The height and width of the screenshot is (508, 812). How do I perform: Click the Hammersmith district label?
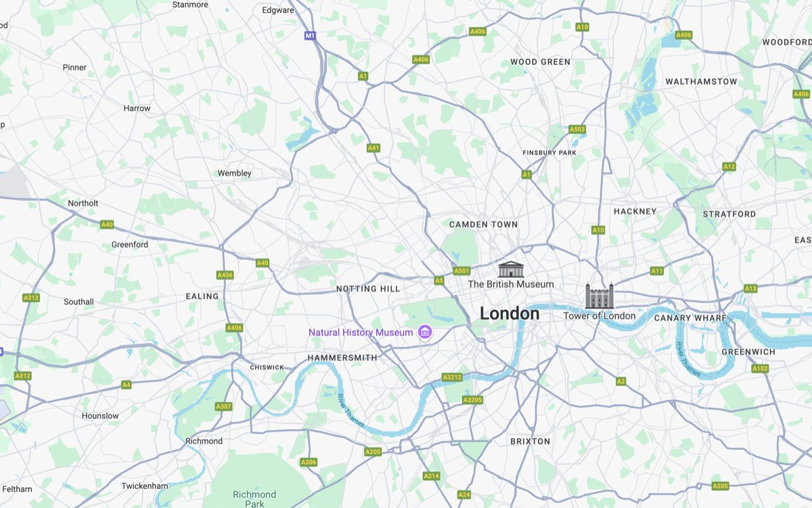pos(342,357)
